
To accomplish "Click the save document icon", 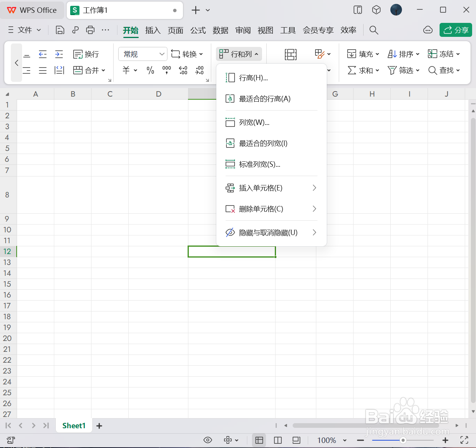I will 60,30.
